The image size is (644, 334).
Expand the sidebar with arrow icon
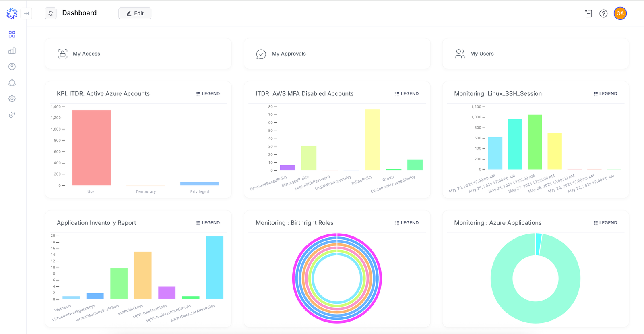26,13
